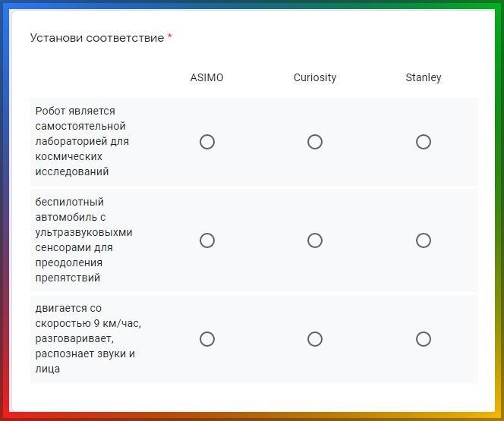504x421 pixels.
Task: Select ASIMO for скоростью 9 км/час row
Action: click(x=207, y=339)
